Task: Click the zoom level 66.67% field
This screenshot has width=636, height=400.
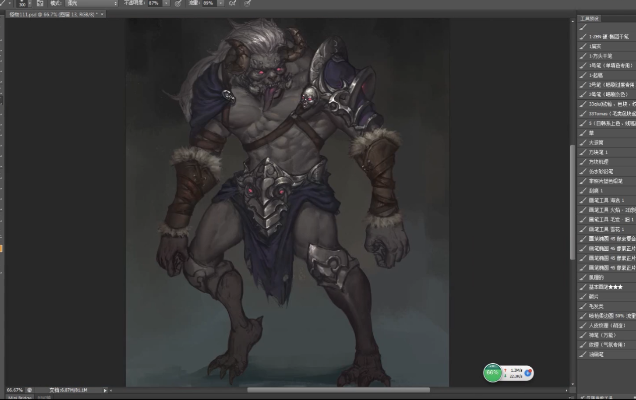Action: coord(15,390)
